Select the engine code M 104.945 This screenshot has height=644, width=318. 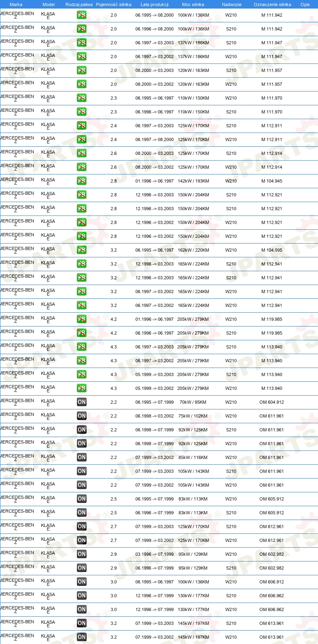[272, 181]
